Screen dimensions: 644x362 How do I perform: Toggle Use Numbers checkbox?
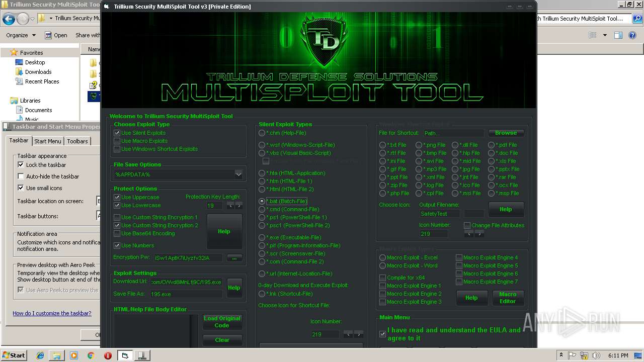coord(117,245)
